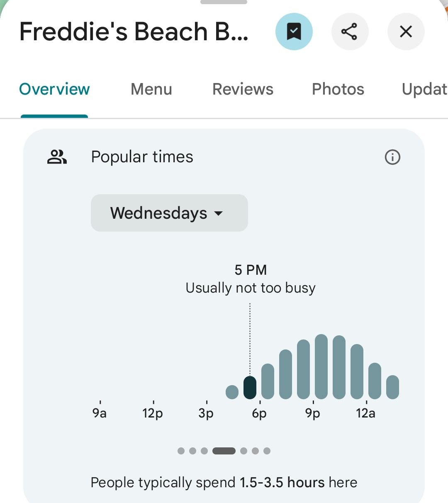Tap the share icon

[x=350, y=32]
